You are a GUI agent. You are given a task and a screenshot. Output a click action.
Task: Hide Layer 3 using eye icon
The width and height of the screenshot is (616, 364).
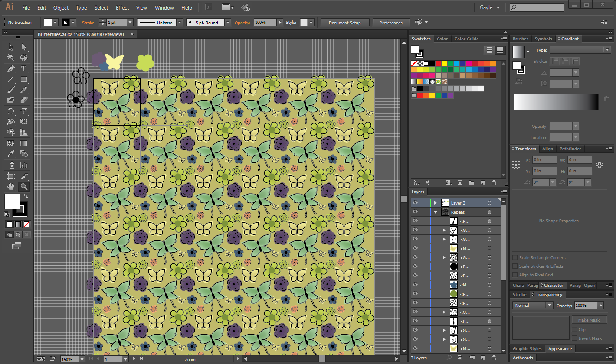tap(415, 203)
